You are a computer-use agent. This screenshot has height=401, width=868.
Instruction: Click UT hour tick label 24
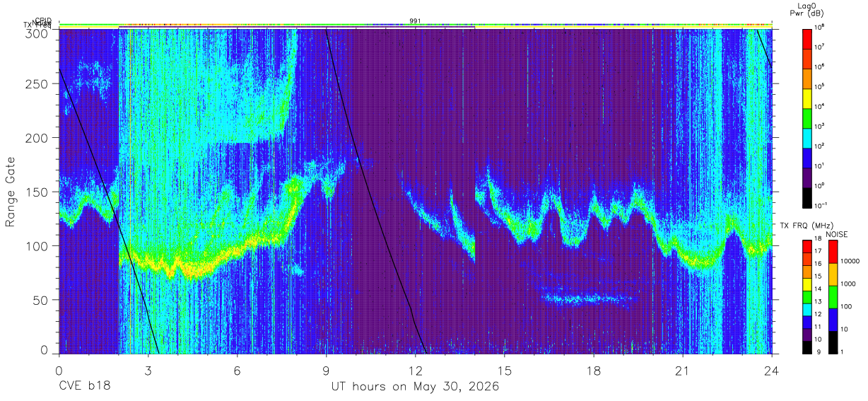772,370
